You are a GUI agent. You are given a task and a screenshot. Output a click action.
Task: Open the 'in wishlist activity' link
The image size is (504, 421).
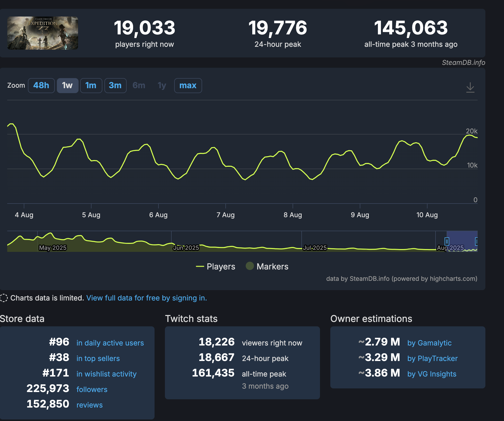click(106, 374)
